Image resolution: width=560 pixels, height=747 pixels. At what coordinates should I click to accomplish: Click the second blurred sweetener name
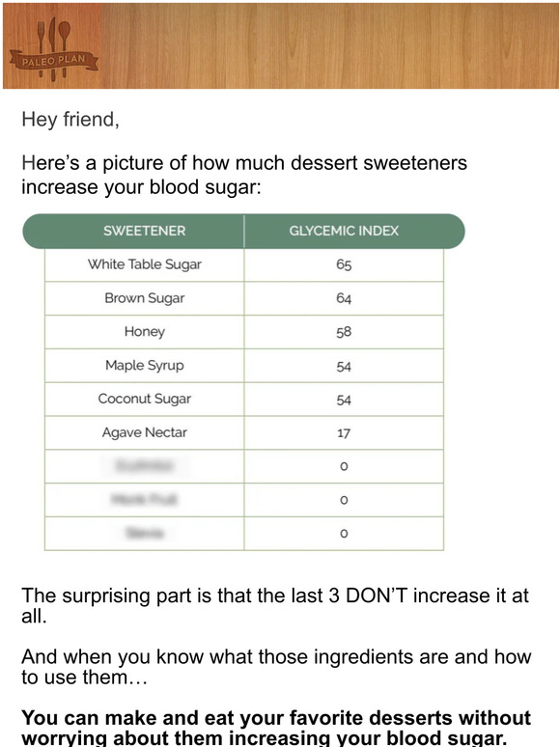click(145, 499)
